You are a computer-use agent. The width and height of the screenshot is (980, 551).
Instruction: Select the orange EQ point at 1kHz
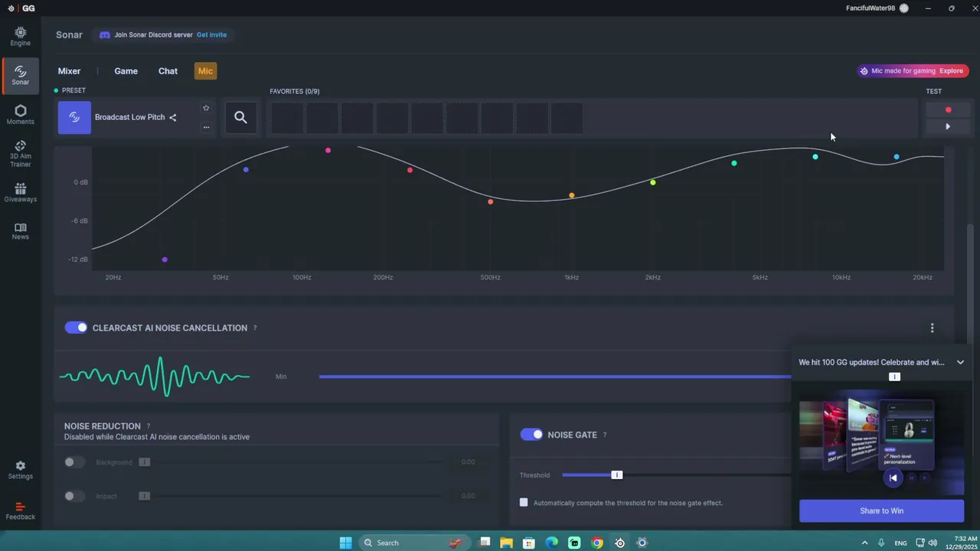(x=571, y=196)
